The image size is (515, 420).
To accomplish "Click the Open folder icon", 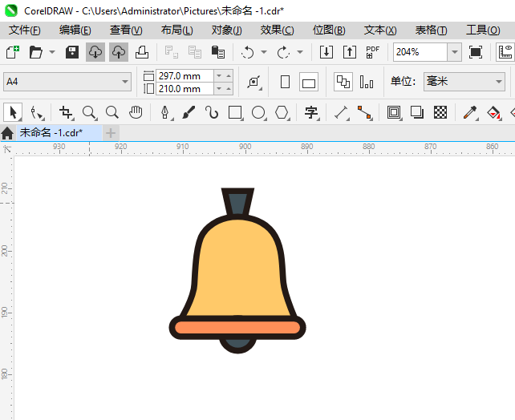I will pyautogui.click(x=36, y=52).
